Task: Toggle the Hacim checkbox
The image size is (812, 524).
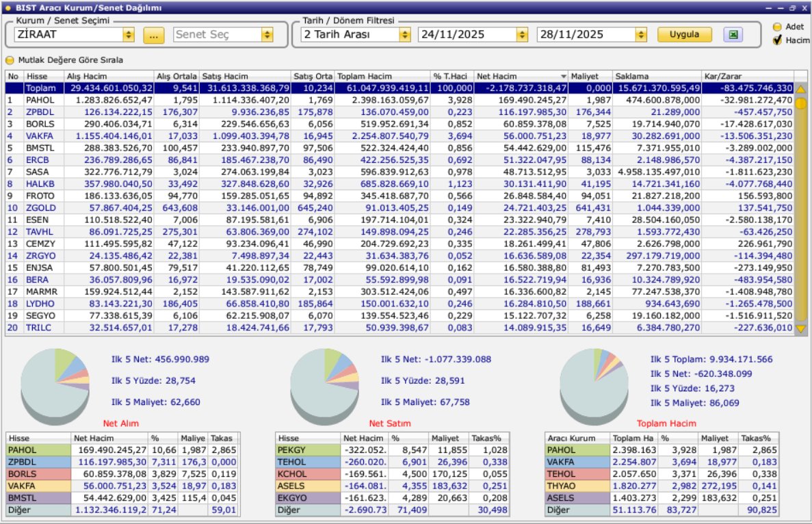Action: coord(777,40)
